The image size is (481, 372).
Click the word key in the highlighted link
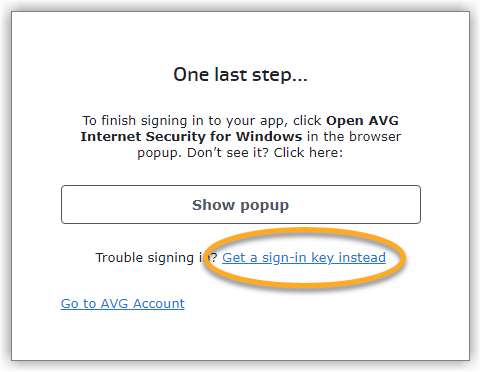pyautogui.click(x=322, y=258)
